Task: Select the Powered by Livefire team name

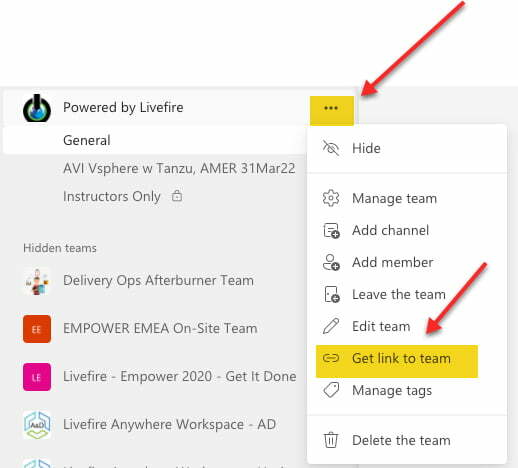Action: point(123,108)
